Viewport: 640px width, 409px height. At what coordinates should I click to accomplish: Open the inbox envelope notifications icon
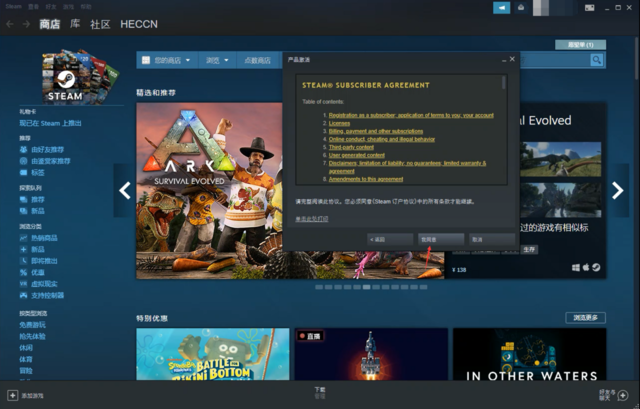(x=521, y=7)
